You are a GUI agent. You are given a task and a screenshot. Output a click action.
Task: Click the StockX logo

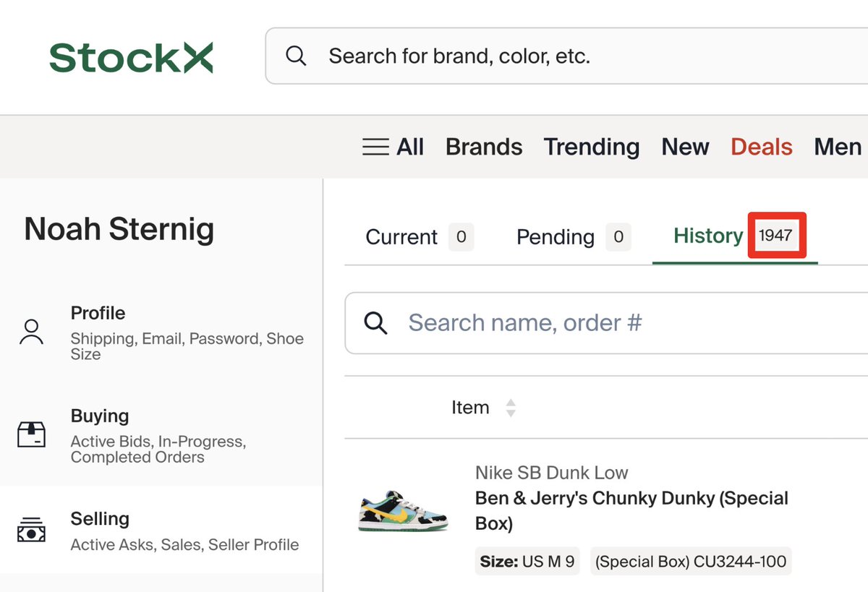(x=131, y=57)
